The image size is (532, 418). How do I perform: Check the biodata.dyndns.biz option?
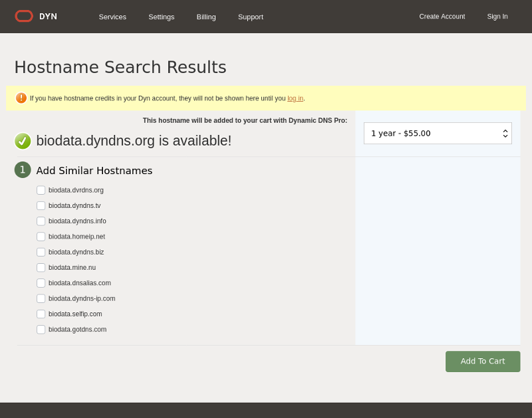(x=41, y=253)
